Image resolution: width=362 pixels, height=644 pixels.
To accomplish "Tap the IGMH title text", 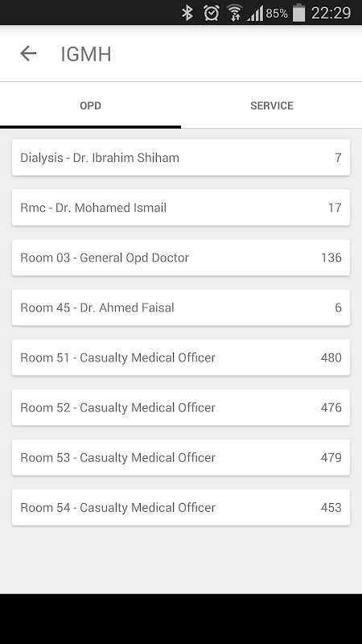I will (86, 54).
